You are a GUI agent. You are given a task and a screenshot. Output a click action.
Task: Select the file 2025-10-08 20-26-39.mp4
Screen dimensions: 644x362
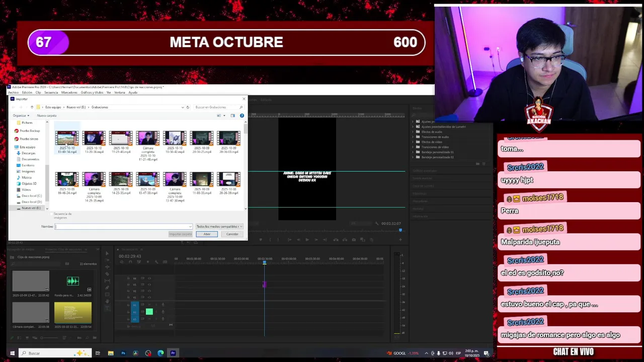pos(229,184)
